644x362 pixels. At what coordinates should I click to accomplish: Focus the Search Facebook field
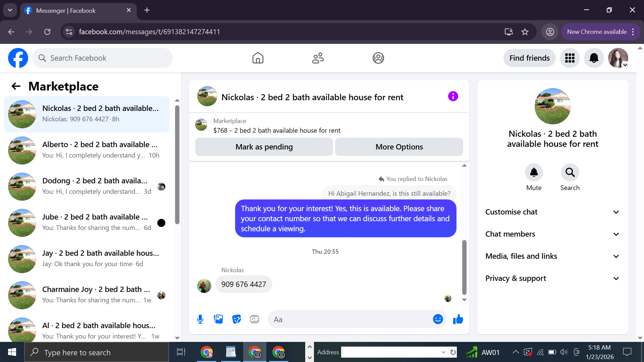tap(103, 58)
